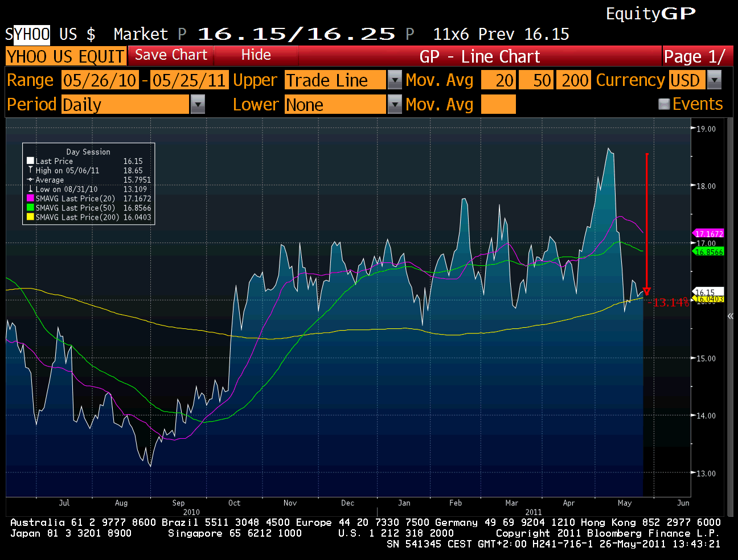This screenshot has width=738, height=560.
Task: Click the YHOO ticker in command line
Action: pyautogui.click(x=32, y=34)
